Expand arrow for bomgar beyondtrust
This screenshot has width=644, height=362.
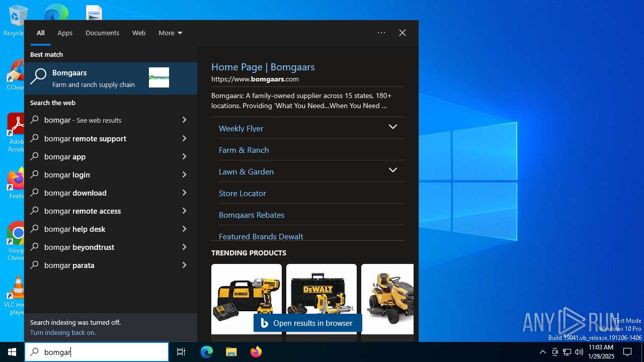point(184,247)
